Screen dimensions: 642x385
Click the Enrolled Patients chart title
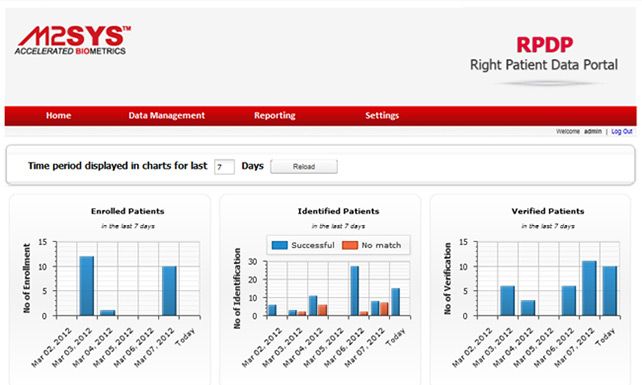pos(128,211)
